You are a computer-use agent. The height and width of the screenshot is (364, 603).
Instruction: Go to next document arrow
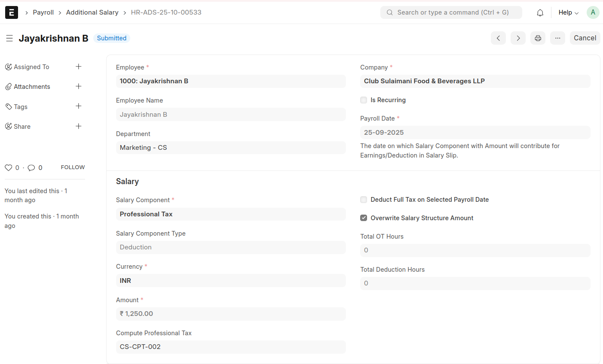pyautogui.click(x=518, y=38)
